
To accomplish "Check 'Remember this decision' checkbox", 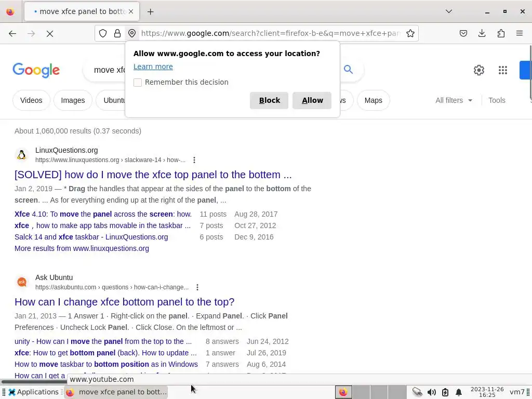I will 137,82.
